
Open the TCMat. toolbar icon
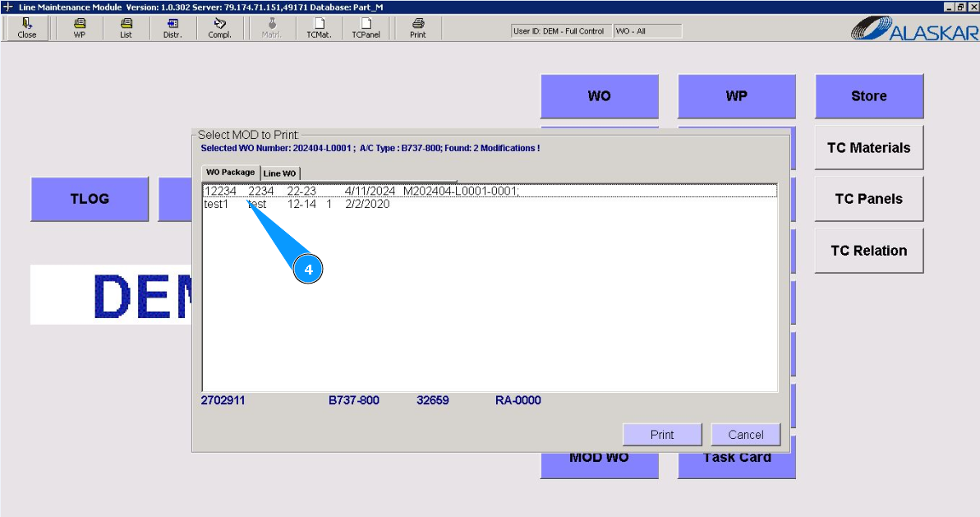click(319, 28)
